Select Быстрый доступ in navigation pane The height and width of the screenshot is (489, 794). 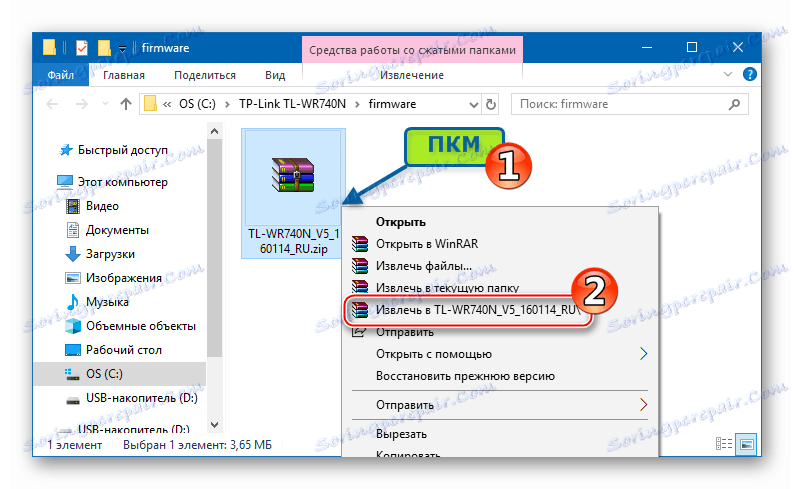pos(122,150)
